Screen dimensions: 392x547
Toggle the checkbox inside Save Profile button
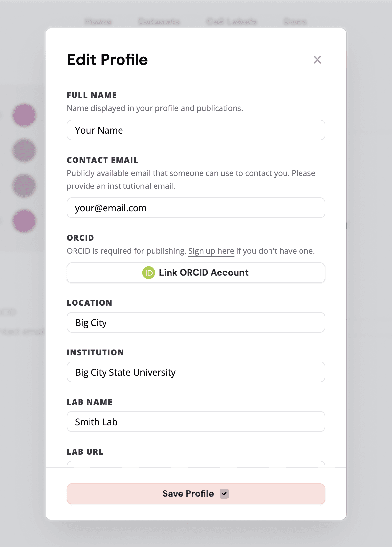pos(224,494)
